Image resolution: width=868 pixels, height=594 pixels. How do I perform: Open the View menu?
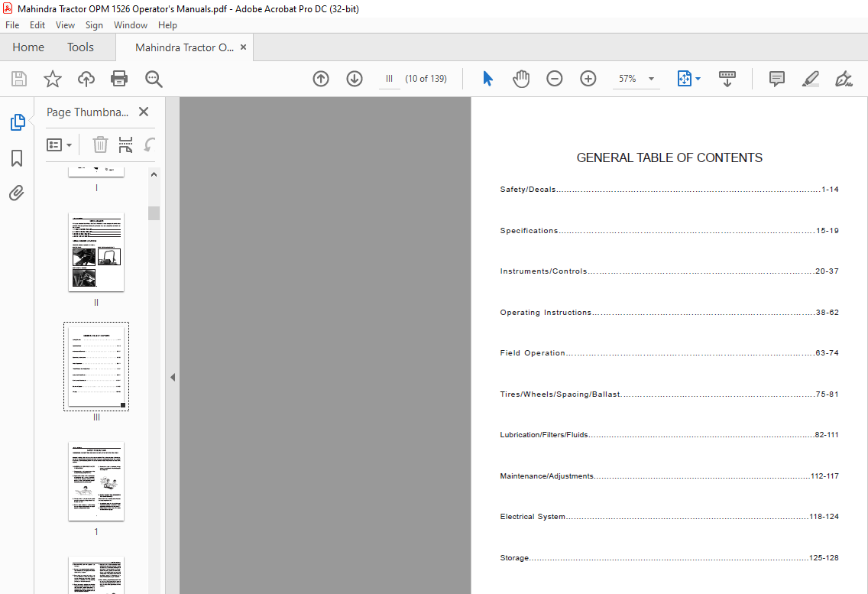(x=65, y=25)
